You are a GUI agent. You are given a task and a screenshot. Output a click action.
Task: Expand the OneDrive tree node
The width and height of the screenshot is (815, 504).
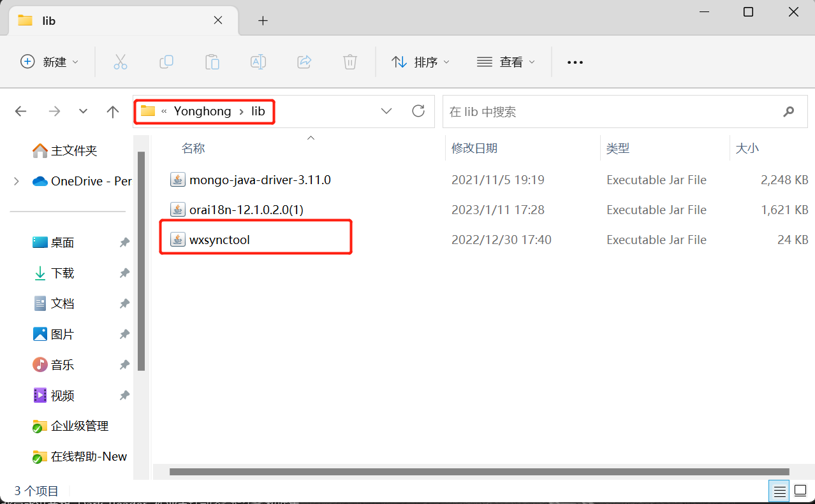pos(17,182)
